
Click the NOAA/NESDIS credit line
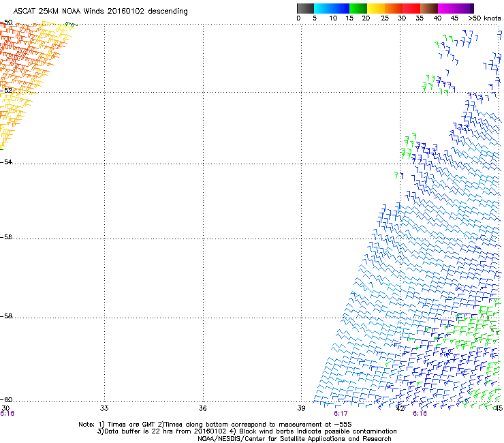pos(294,438)
